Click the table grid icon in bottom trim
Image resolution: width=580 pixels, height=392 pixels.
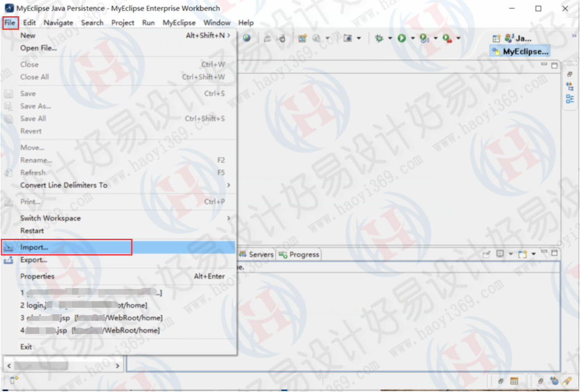pyautogui.click(x=514, y=381)
